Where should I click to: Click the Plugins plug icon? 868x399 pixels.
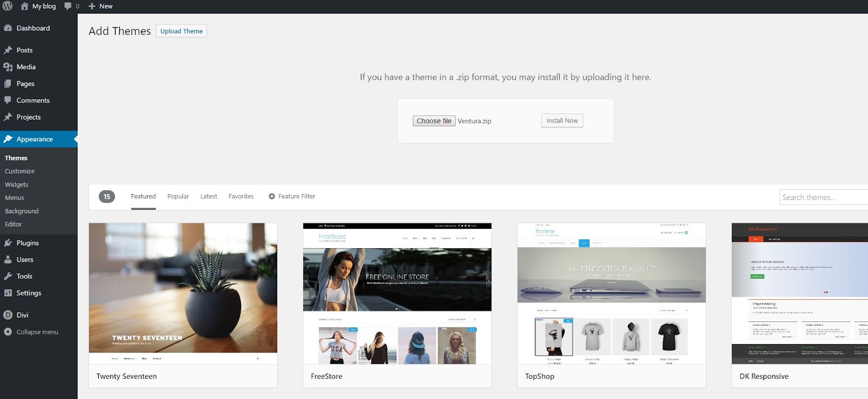(x=8, y=243)
